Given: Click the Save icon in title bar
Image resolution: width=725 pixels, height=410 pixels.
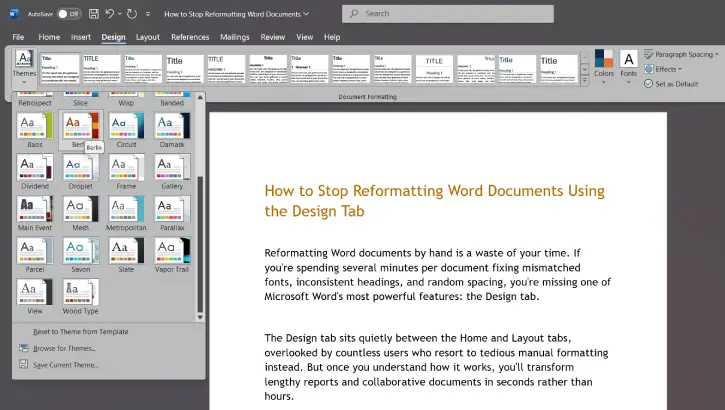Looking at the screenshot, I should point(93,14).
